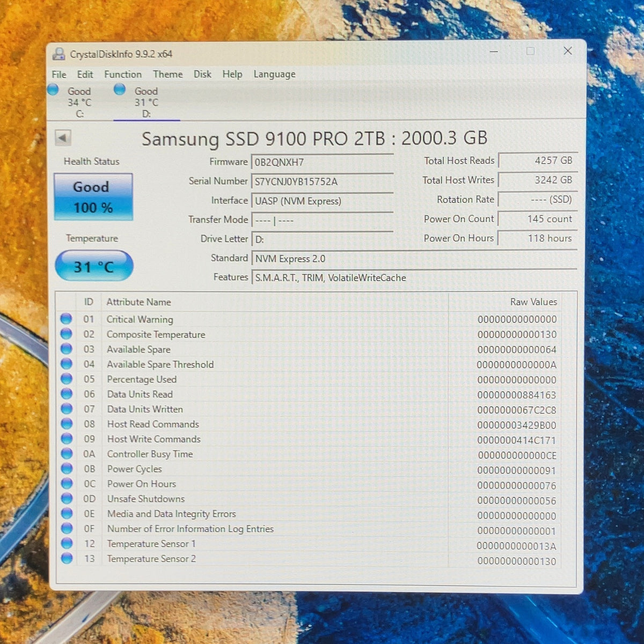Viewport: 644px width, 644px height.
Task: Click the Good 100 % health status button
Action: tap(93, 197)
